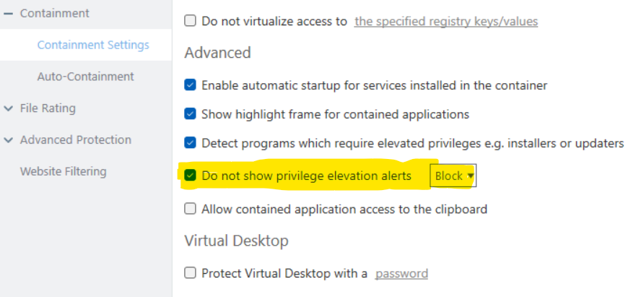The height and width of the screenshot is (297, 644).
Task: Uncheck Show highlight frame for contained applications
Action: (191, 114)
